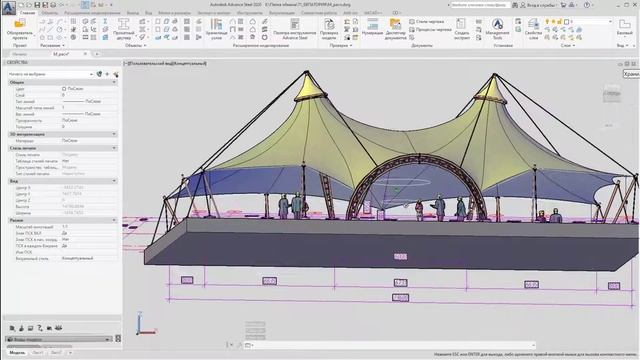Screen dimensions: 640x360
Task: Run Проверка модели (model check)
Action: [329, 29]
